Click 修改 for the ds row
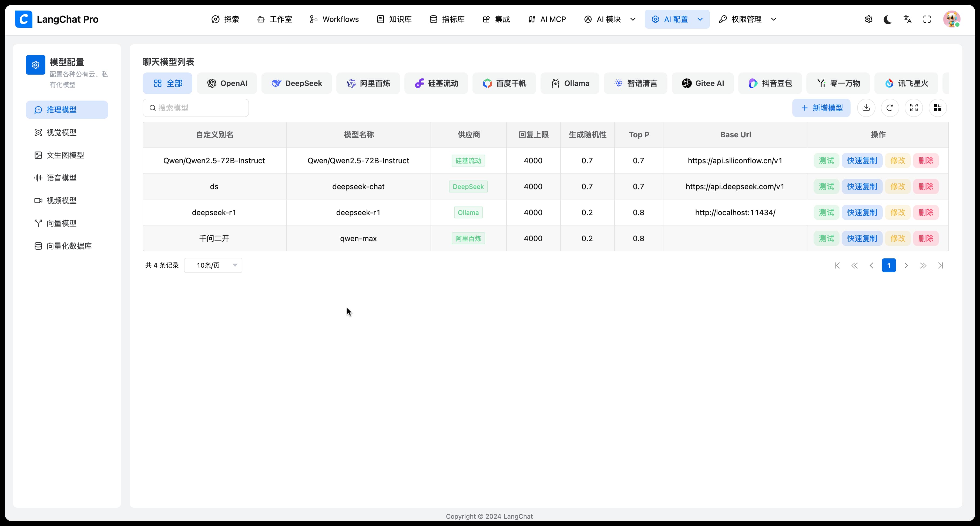This screenshot has width=980, height=526. [898, 187]
